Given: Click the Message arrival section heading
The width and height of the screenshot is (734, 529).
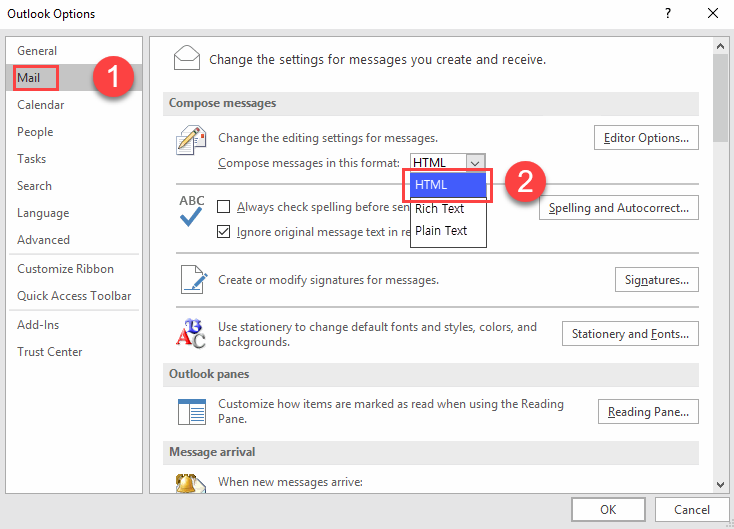Looking at the screenshot, I should (x=212, y=452).
